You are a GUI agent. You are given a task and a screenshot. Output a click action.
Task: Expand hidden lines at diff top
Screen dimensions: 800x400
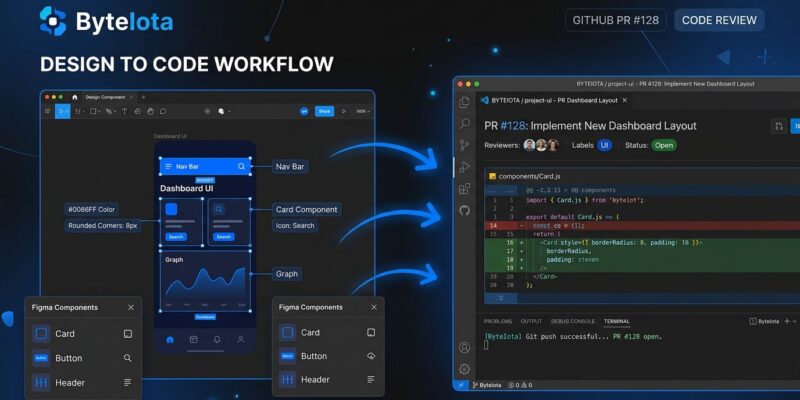point(501,190)
